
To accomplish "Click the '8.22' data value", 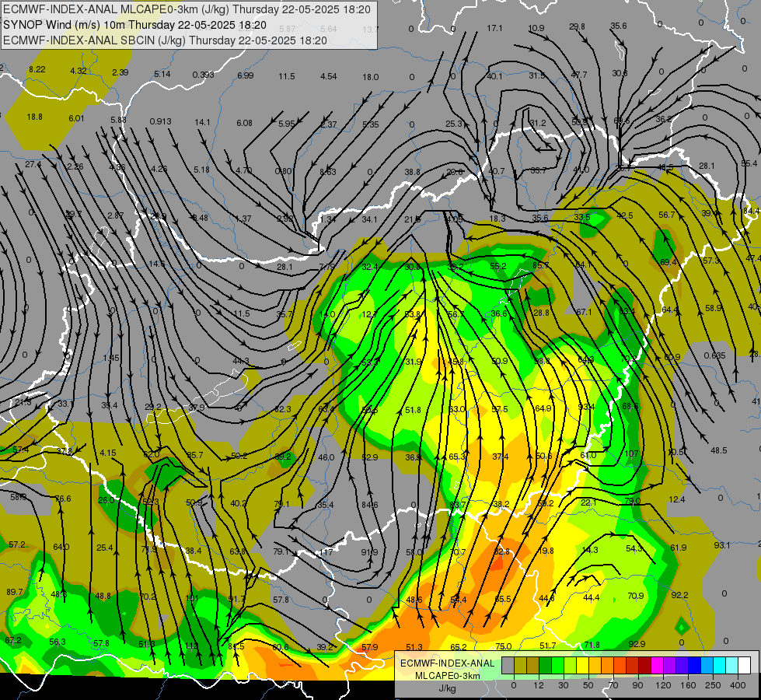I will (x=37, y=69).
